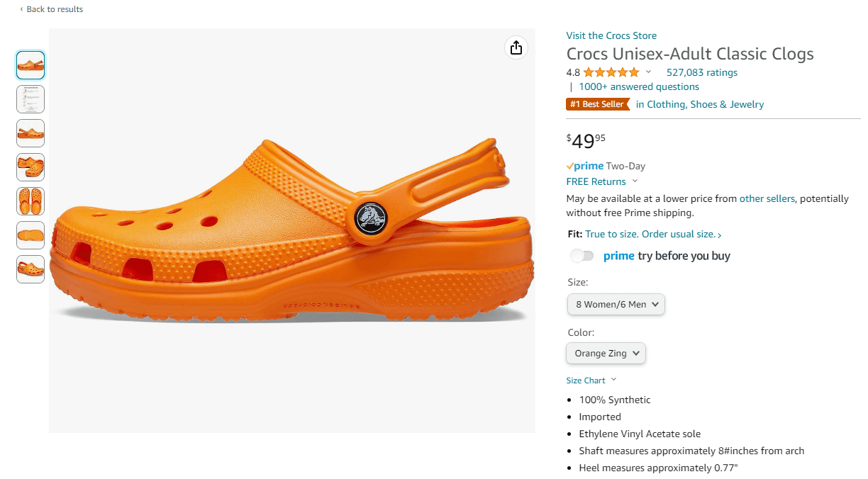
Task: View 1000+ answered questions
Action: 639,86
